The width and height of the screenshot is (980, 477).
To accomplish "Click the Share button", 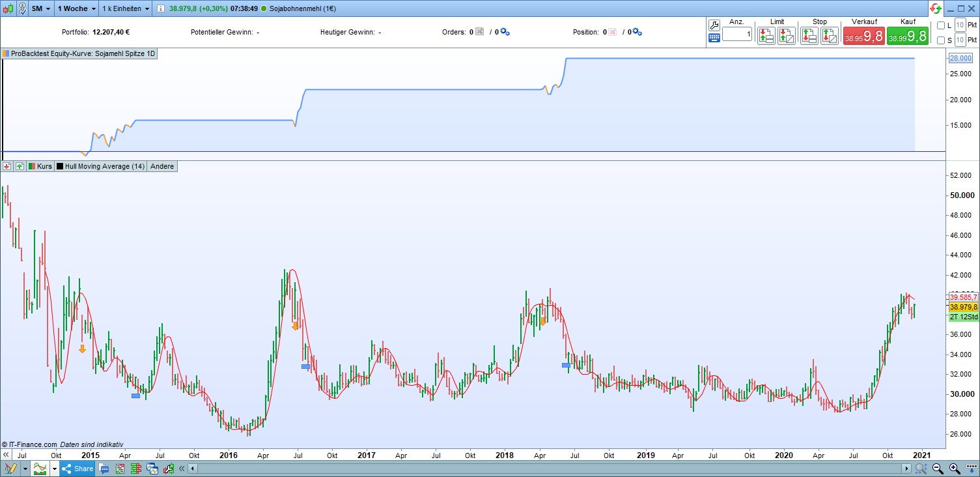I will [x=77, y=469].
